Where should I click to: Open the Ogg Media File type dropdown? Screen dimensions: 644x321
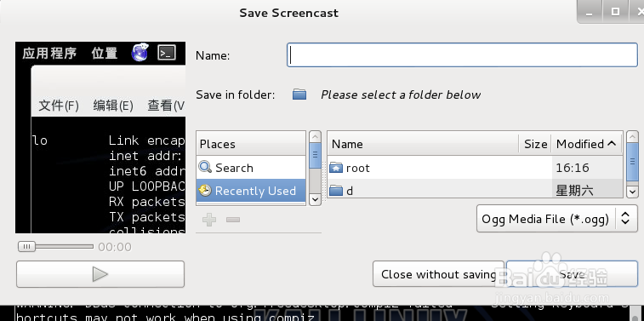[x=557, y=219]
